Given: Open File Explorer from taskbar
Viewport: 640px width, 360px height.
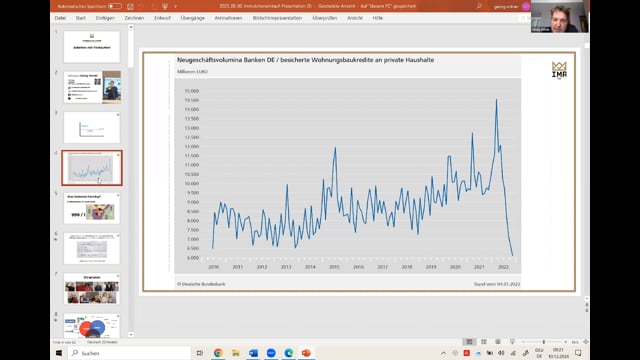Looking at the screenshot, I should (236, 353).
